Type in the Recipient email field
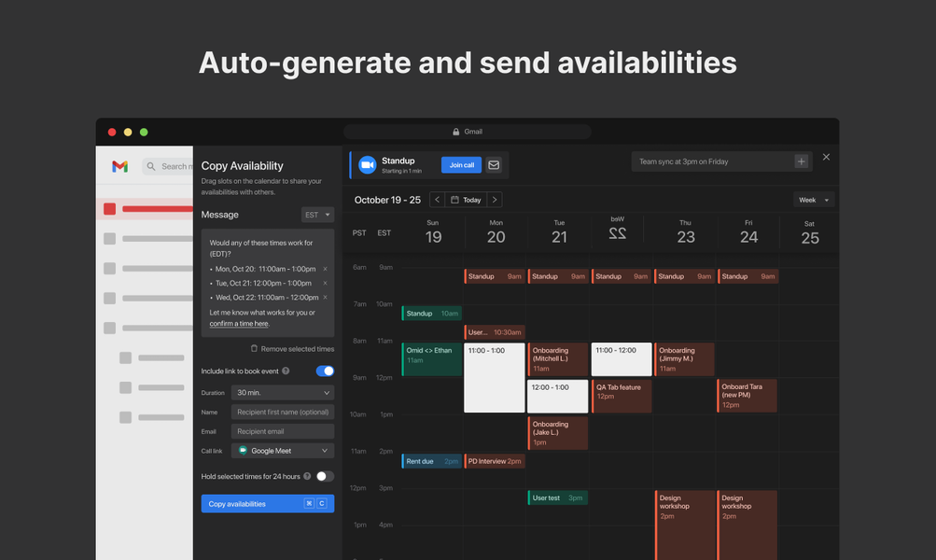Image resolution: width=936 pixels, height=560 pixels. pos(285,431)
